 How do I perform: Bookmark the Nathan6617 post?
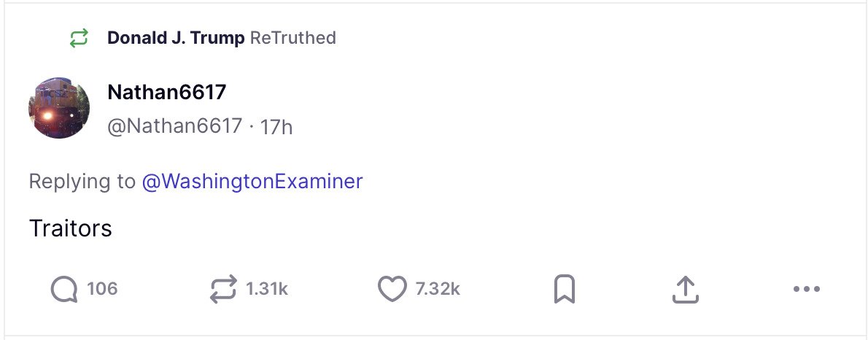(x=565, y=290)
